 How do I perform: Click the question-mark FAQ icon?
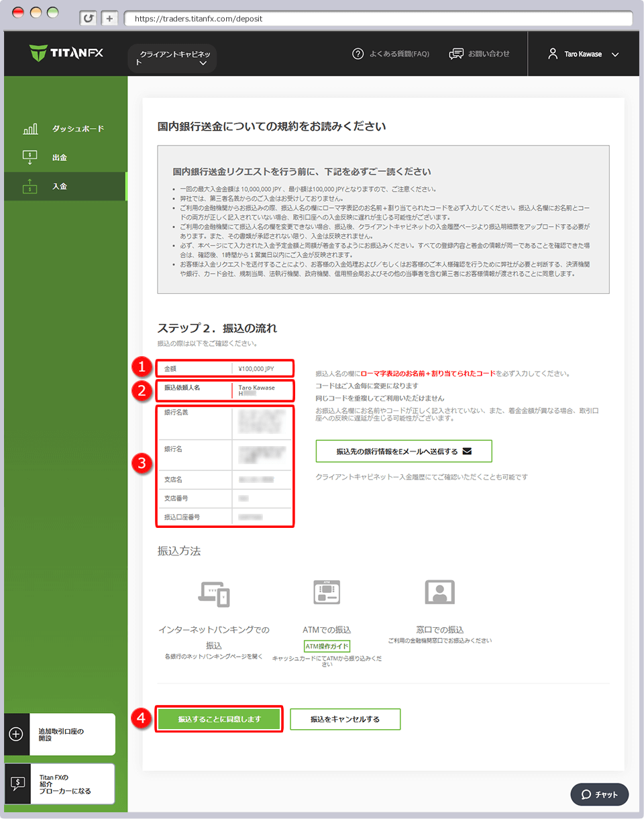pos(358,54)
